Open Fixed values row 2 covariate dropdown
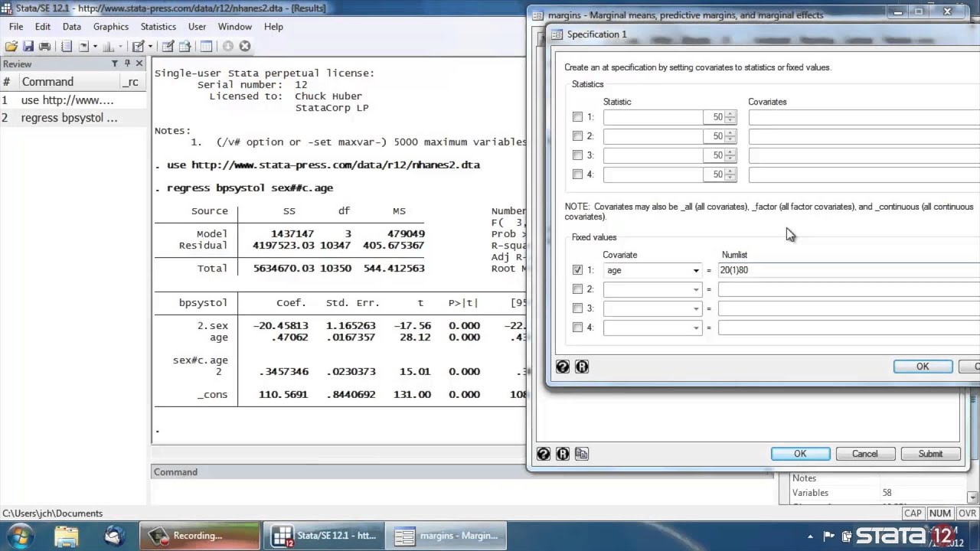980x551 pixels. point(696,289)
